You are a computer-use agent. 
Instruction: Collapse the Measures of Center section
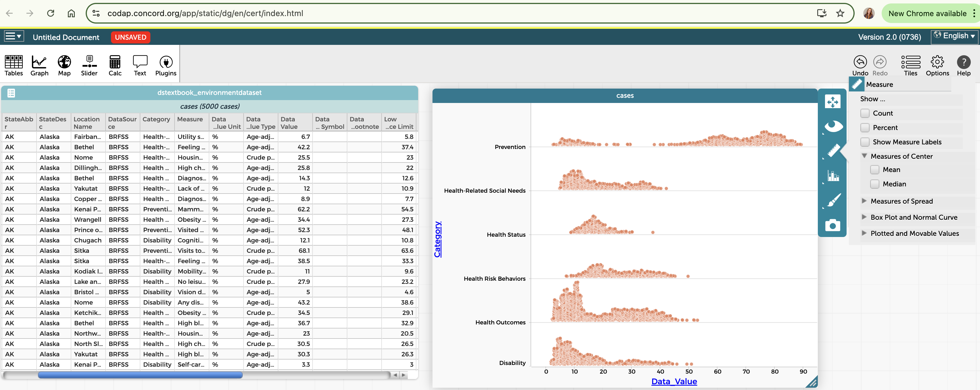(864, 156)
